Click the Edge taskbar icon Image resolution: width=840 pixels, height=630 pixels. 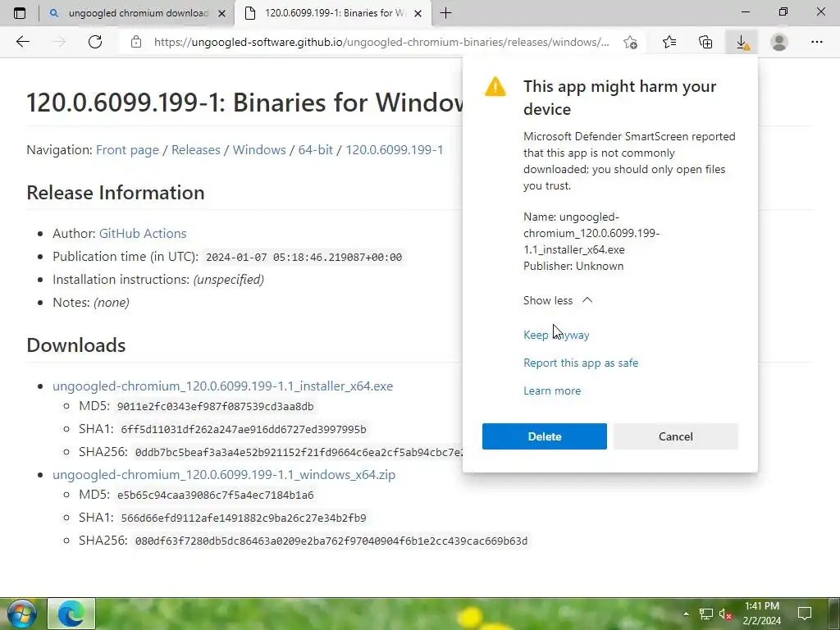tap(71, 614)
